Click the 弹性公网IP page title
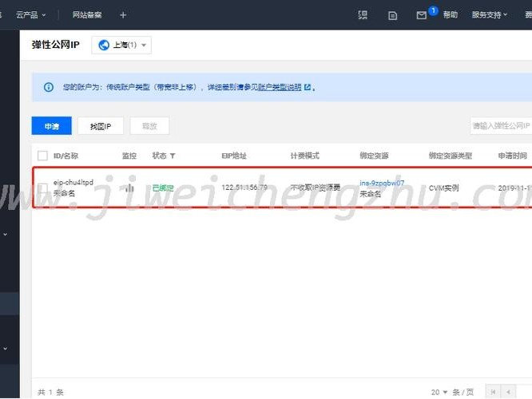Viewport: 532px width, 399px height. [x=55, y=45]
